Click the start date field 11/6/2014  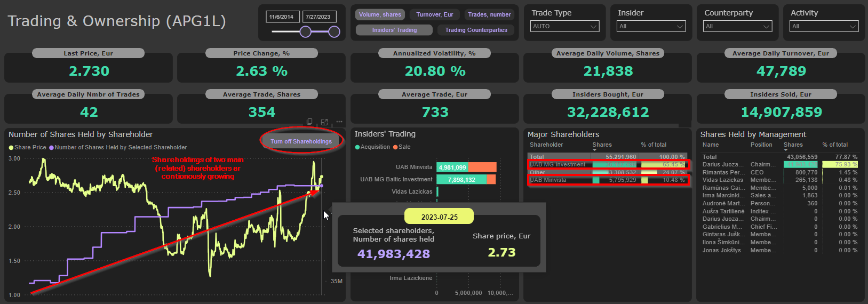click(x=282, y=17)
